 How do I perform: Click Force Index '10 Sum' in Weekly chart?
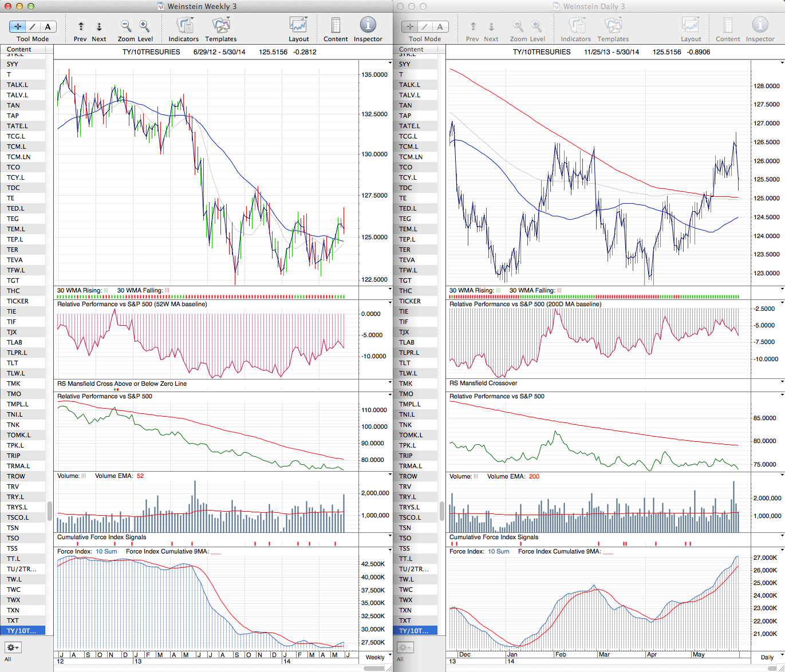click(x=106, y=551)
